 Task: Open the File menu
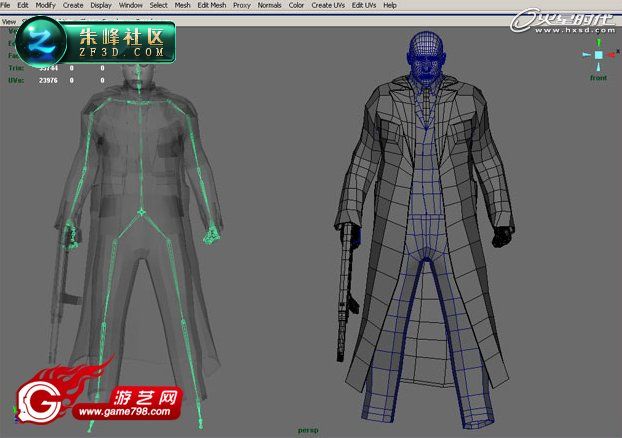pyautogui.click(x=5, y=5)
